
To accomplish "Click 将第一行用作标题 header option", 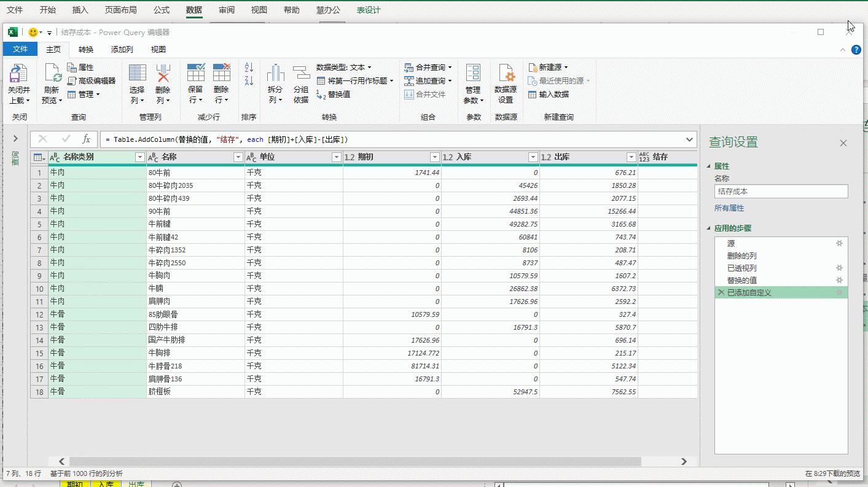I will pos(355,81).
